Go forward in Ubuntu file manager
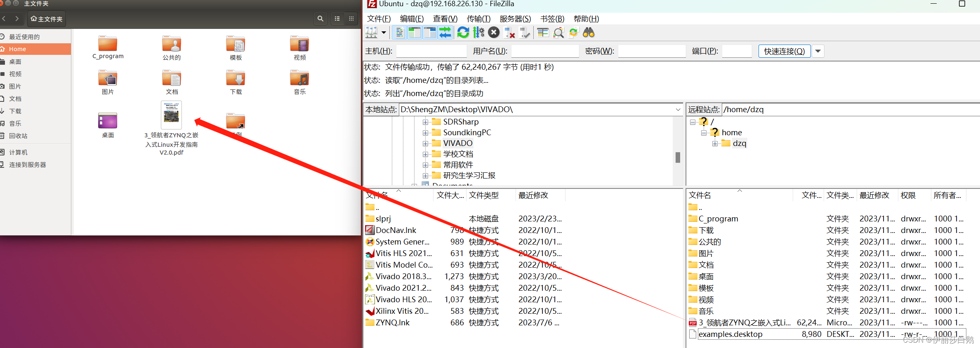Viewport: 980px width, 348px height. click(x=16, y=19)
